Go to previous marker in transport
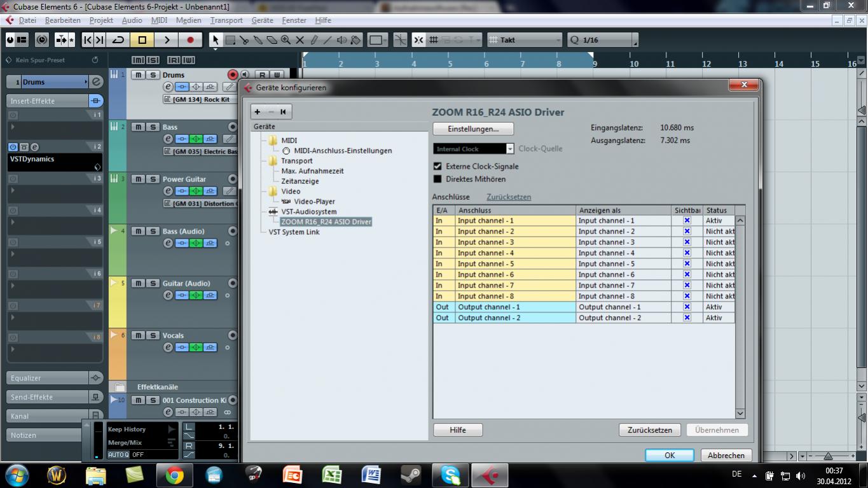 [x=88, y=40]
